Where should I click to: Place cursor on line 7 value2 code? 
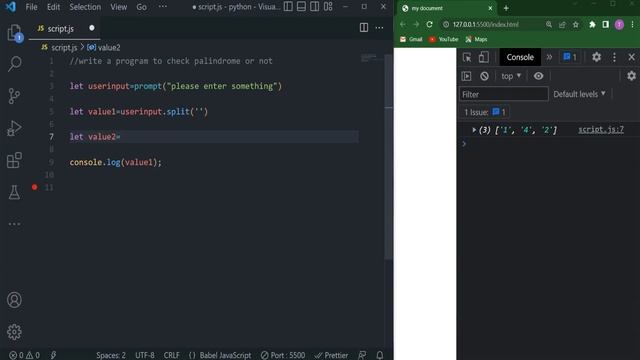(x=95, y=137)
